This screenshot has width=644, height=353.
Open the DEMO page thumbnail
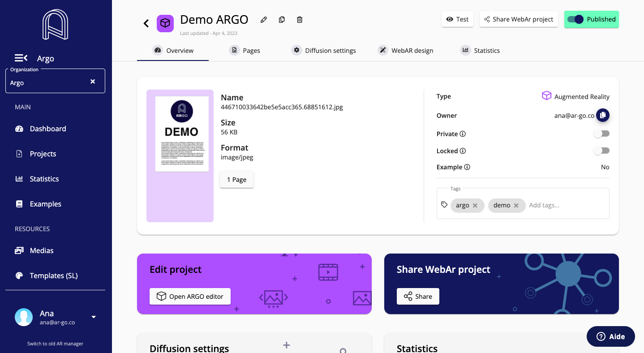(182, 134)
